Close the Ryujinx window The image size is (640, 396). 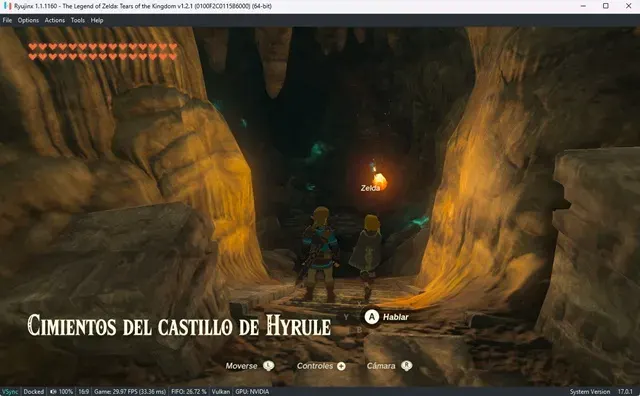tap(629, 6)
